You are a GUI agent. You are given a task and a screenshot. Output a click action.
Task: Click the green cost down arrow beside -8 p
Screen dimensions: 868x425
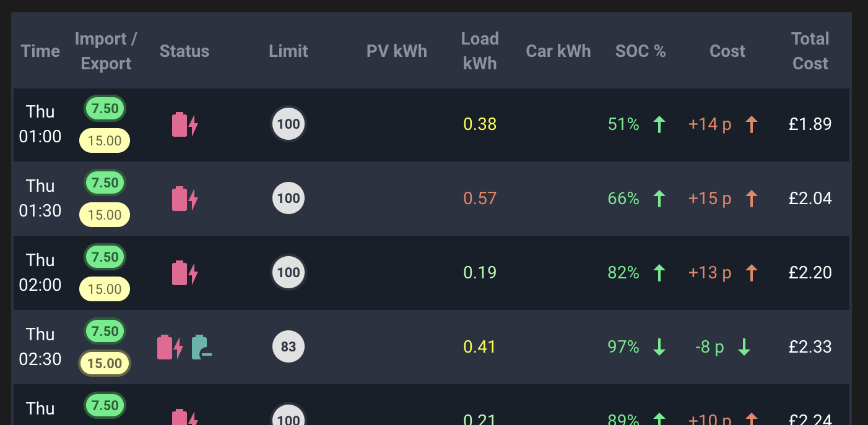click(744, 347)
